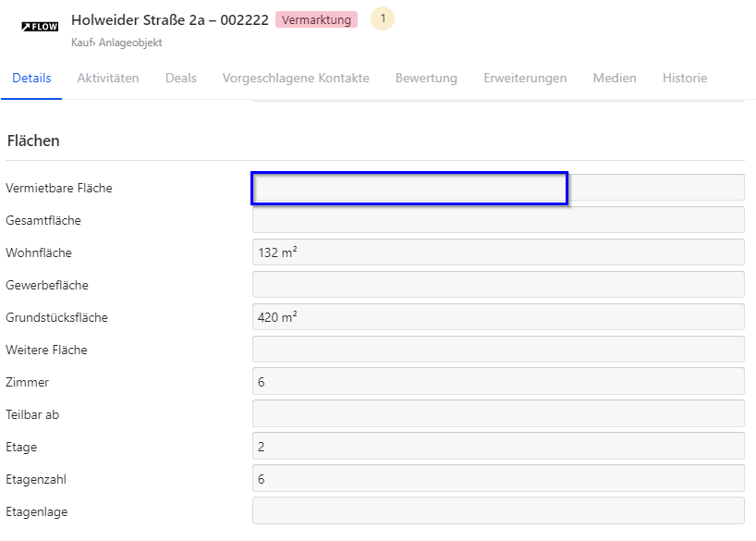Click the Grundstücksfläche field showing 420 m²
Image resolution: width=756 pixels, height=541 pixels.
point(498,316)
